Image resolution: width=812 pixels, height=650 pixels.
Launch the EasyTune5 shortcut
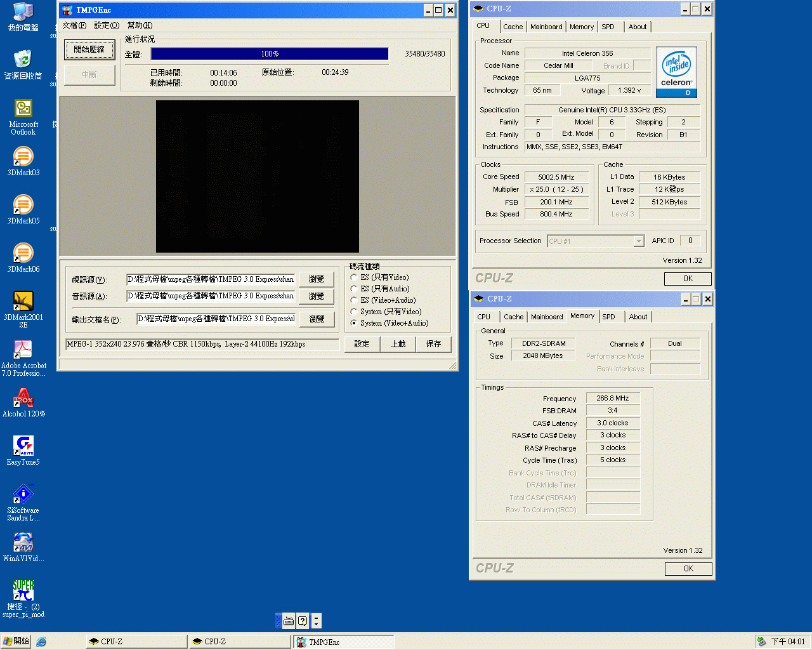[23, 450]
